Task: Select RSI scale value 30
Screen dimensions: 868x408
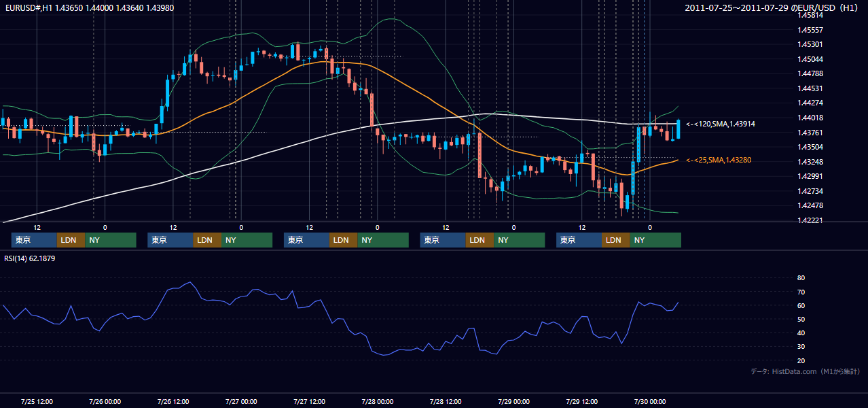Action: [801, 346]
